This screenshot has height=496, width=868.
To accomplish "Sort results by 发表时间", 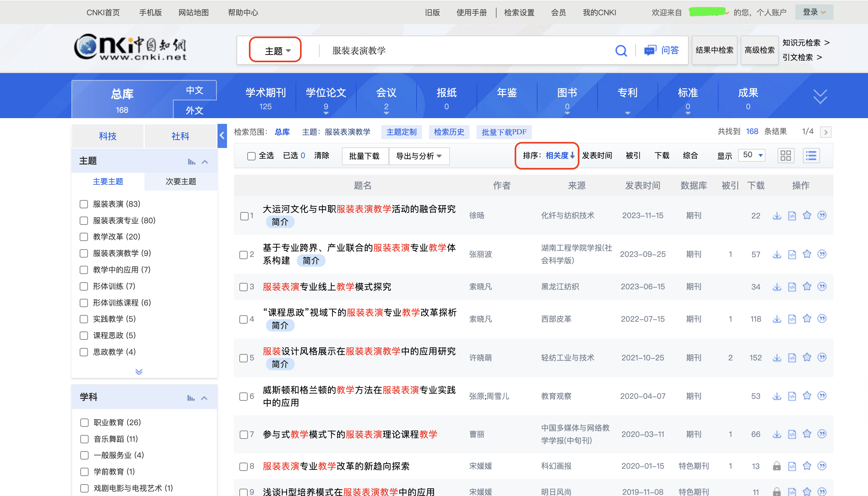I will click(597, 156).
